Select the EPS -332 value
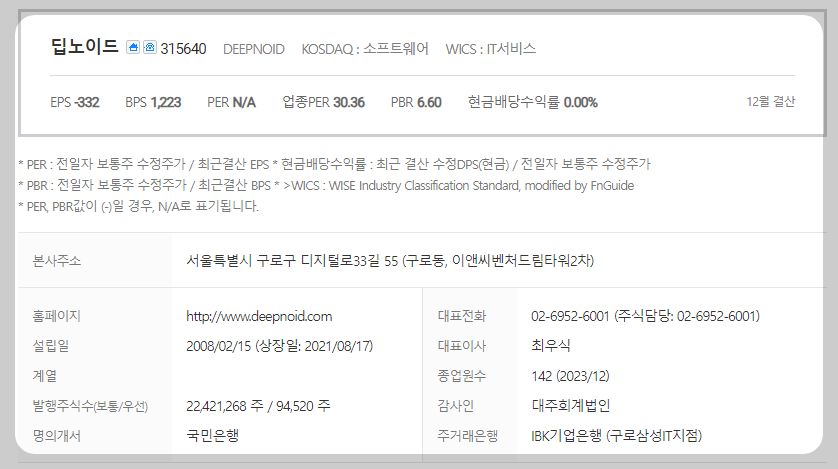Viewport: 838px width, 469px height. click(75, 102)
